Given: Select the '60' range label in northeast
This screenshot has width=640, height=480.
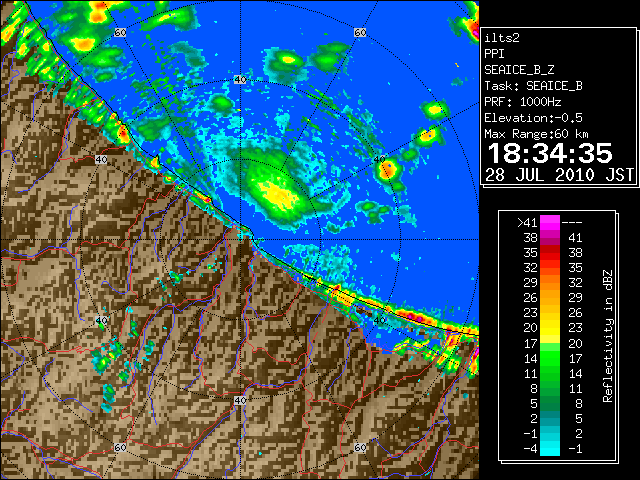Looking at the screenshot, I should [x=360, y=32].
